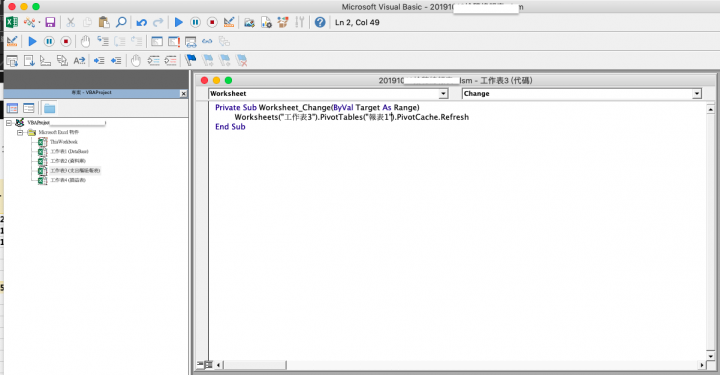Open Project Explorer from the toolbar icon
The width and height of the screenshot is (720, 375).
(x=249, y=22)
